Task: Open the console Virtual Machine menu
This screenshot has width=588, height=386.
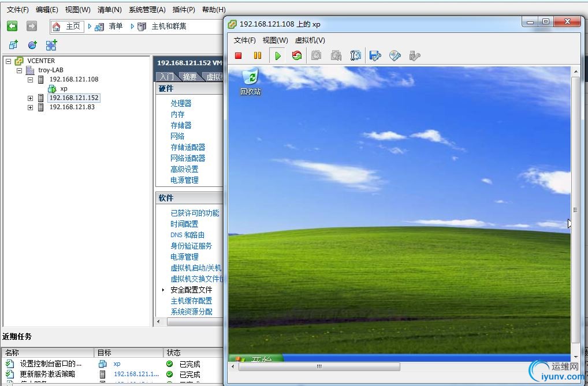Action: (x=310, y=40)
